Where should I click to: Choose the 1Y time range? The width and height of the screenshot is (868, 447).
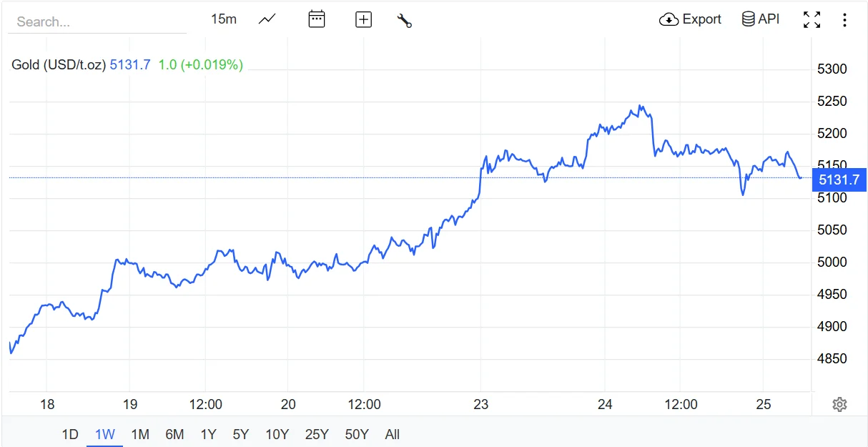[x=208, y=434]
